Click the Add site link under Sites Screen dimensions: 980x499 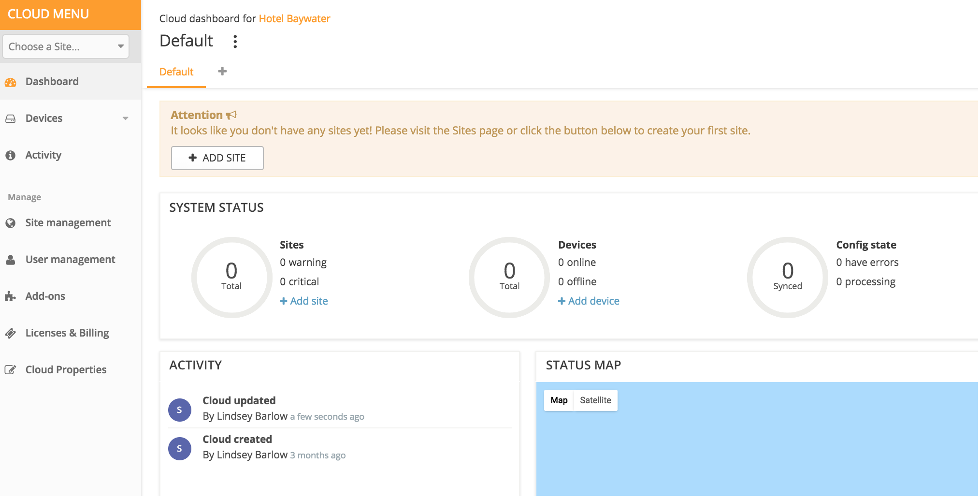point(304,301)
